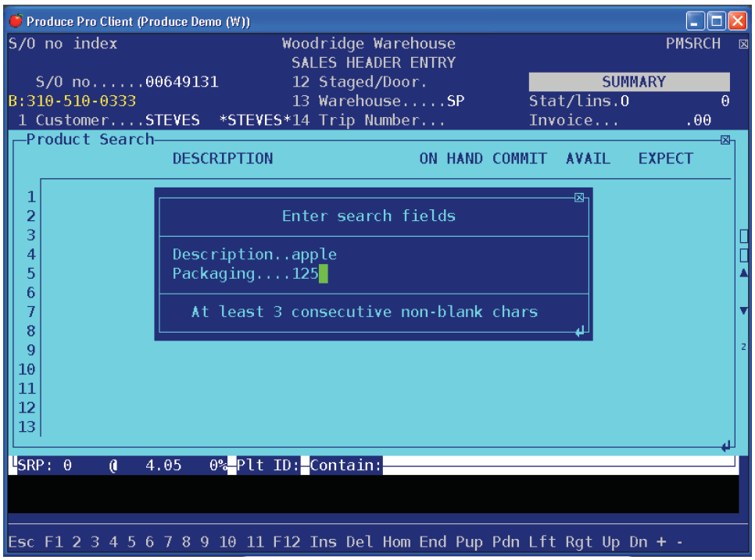Maximize the Produce Pro Client window
This screenshot has width=755, height=560.
pos(717,21)
